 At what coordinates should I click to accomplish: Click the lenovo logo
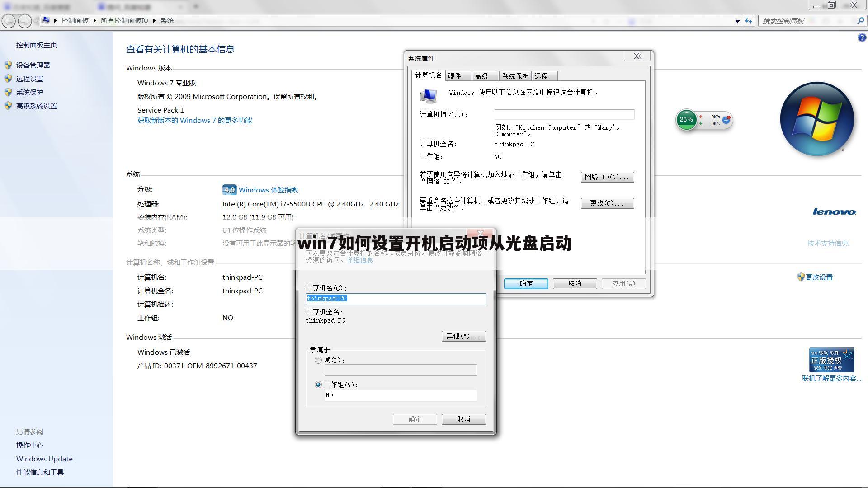point(834,212)
